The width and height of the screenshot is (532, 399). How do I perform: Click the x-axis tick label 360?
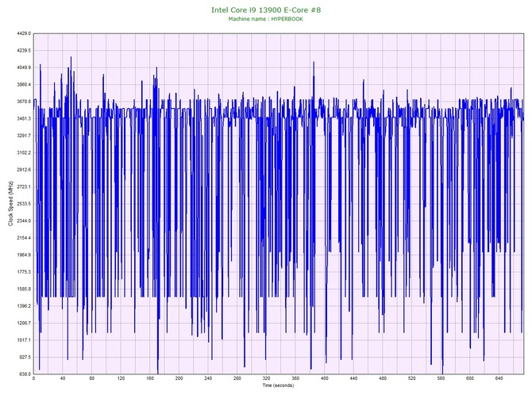tap(295, 378)
